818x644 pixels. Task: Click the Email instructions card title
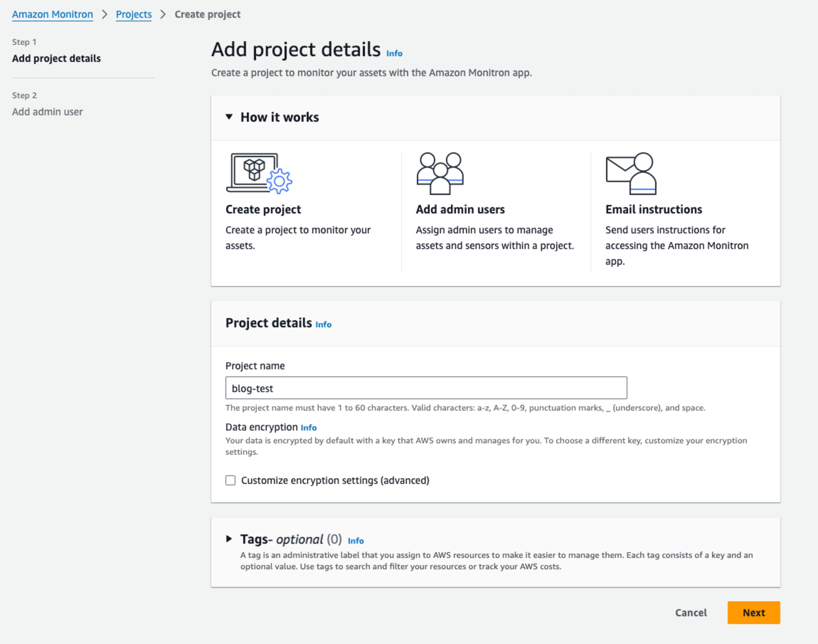pos(654,209)
